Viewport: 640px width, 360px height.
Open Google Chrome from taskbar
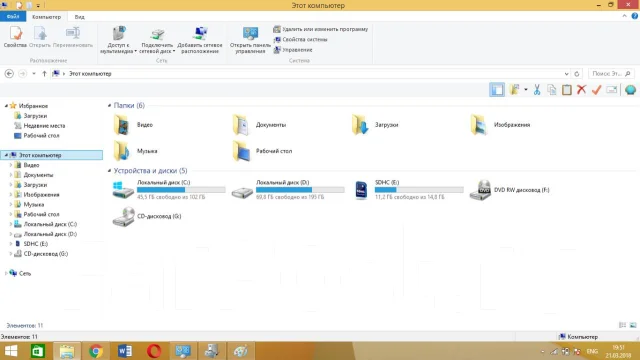point(96,351)
